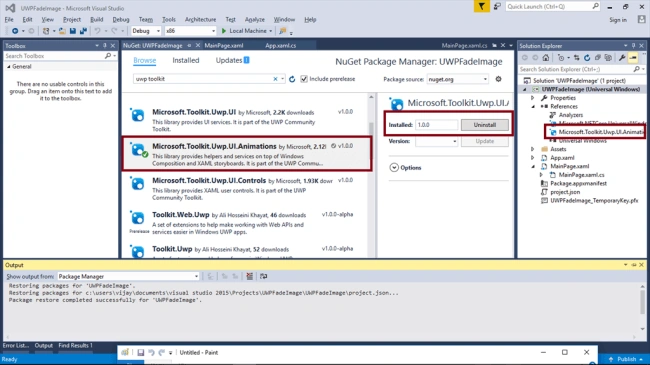Switch to the App.xaml.cs document tab
This screenshot has height=365, width=650.
(x=281, y=46)
